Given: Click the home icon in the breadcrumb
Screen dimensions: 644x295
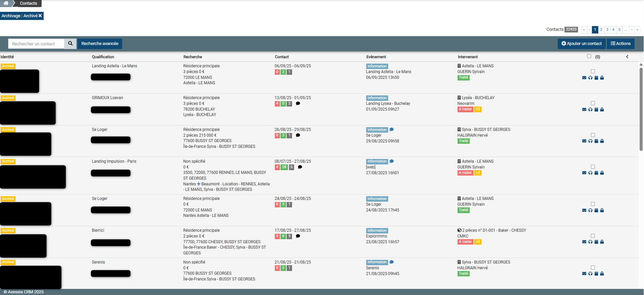Looking at the screenshot, I should [6, 3].
